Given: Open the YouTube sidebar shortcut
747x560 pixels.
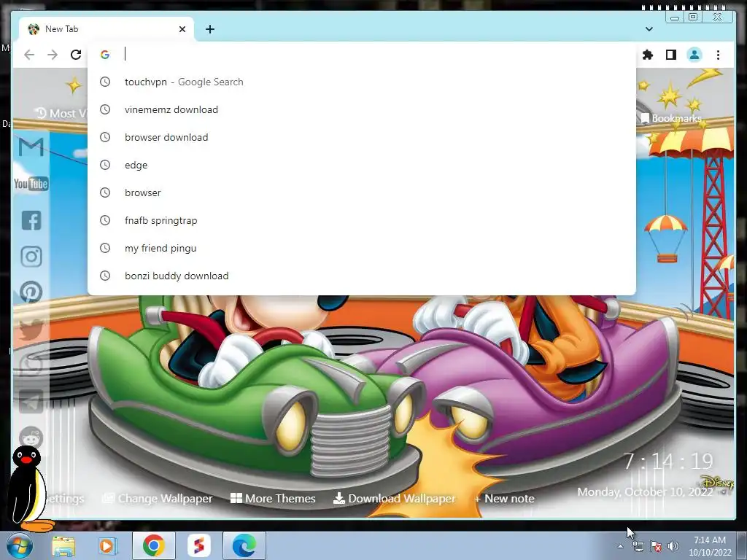Looking at the screenshot, I should click(x=31, y=184).
